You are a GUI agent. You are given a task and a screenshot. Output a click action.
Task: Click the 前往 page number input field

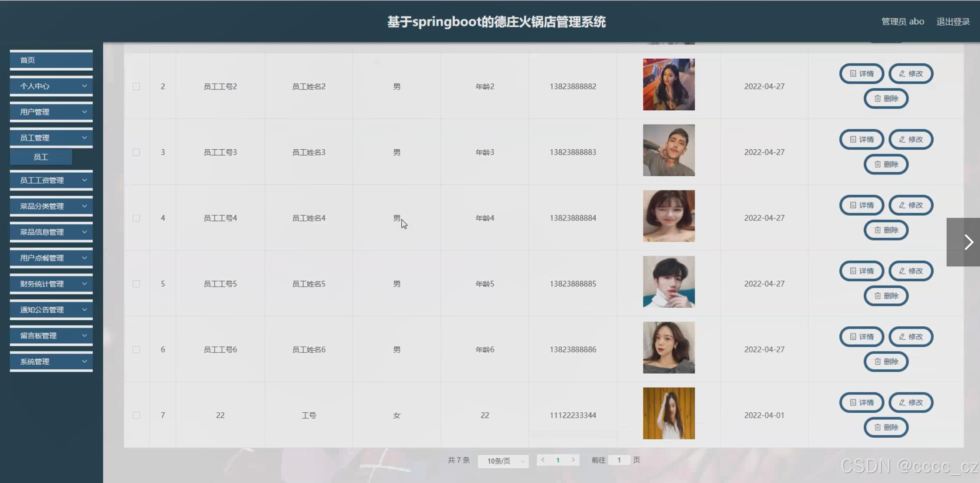(619, 460)
